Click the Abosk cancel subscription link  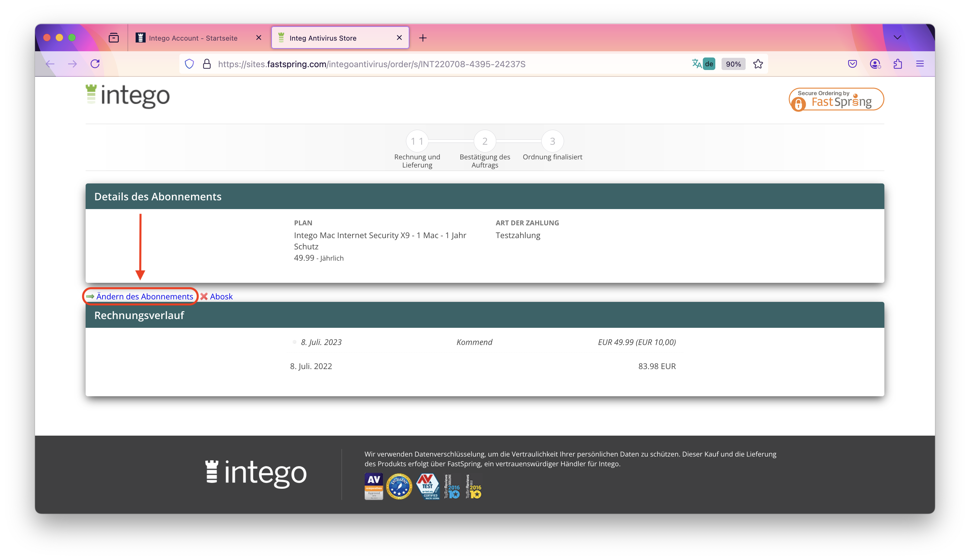221,296
